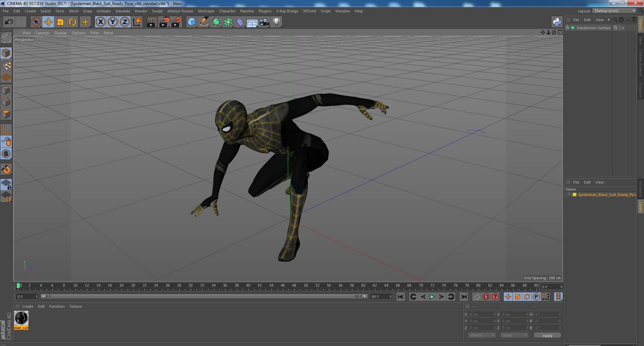Click Render View clapperboard icon
This screenshot has width=644, height=346.
click(x=152, y=22)
